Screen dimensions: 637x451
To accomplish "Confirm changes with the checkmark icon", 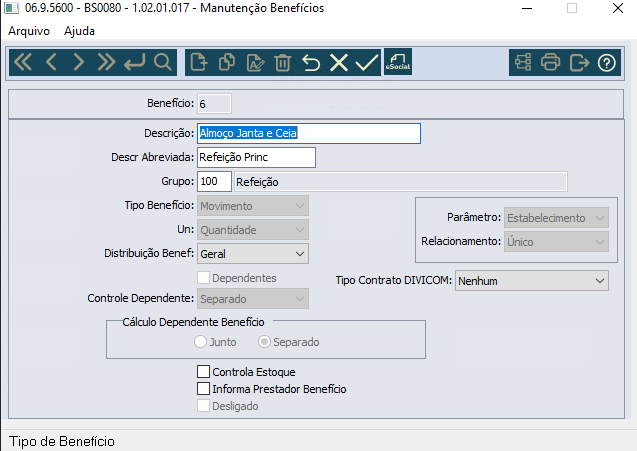I will tap(367, 63).
